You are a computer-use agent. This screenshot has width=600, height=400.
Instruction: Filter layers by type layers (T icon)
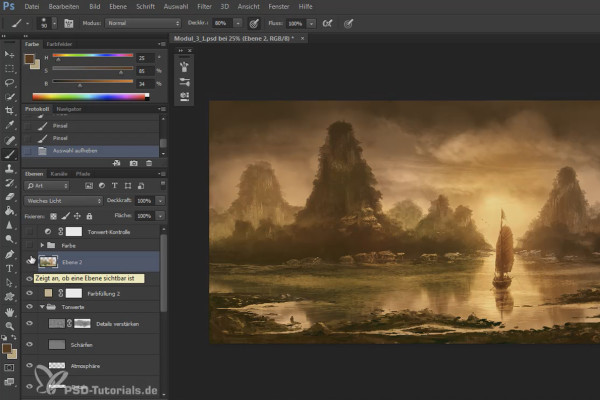(x=114, y=186)
